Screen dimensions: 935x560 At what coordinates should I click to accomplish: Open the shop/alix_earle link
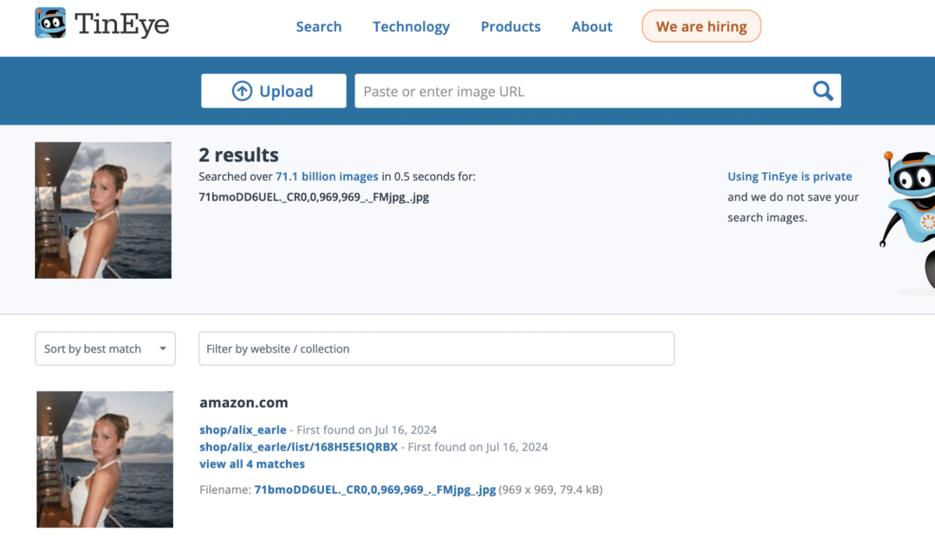pyautogui.click(x=242, y=429)
